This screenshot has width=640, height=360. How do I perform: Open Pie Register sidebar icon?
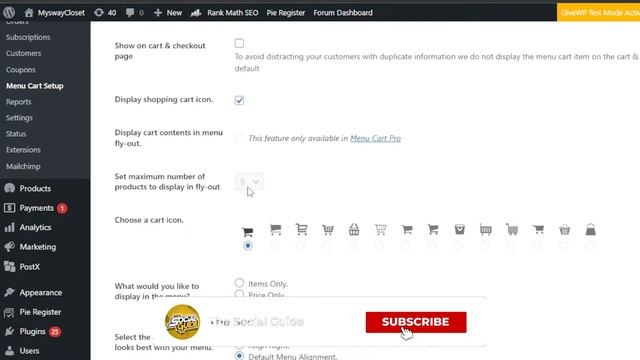(x=9, y=312)
